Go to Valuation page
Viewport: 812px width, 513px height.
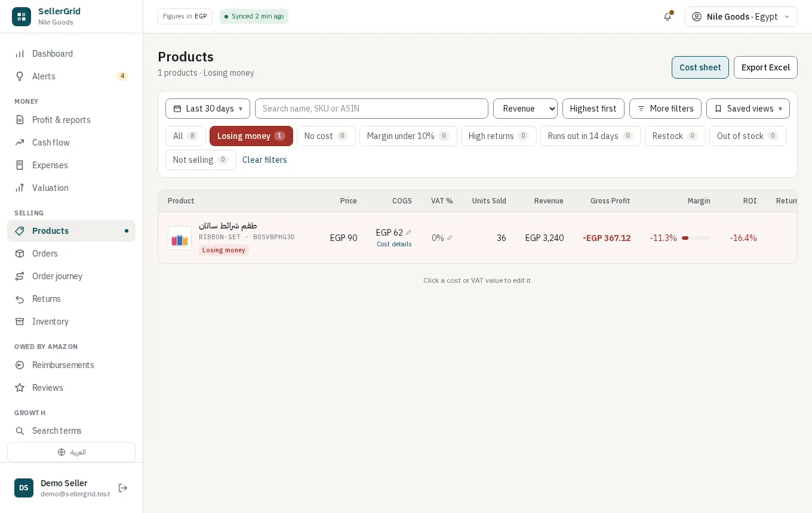pos(72,188)
